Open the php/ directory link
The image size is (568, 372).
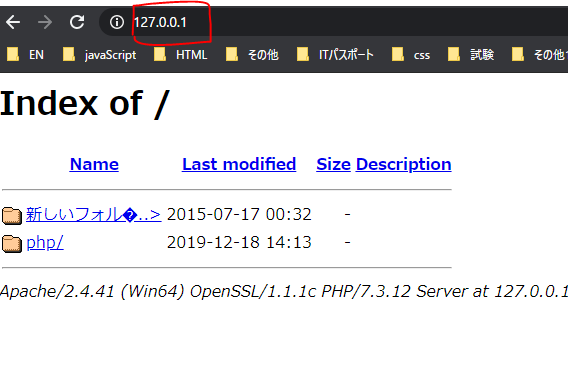point(45,243)
